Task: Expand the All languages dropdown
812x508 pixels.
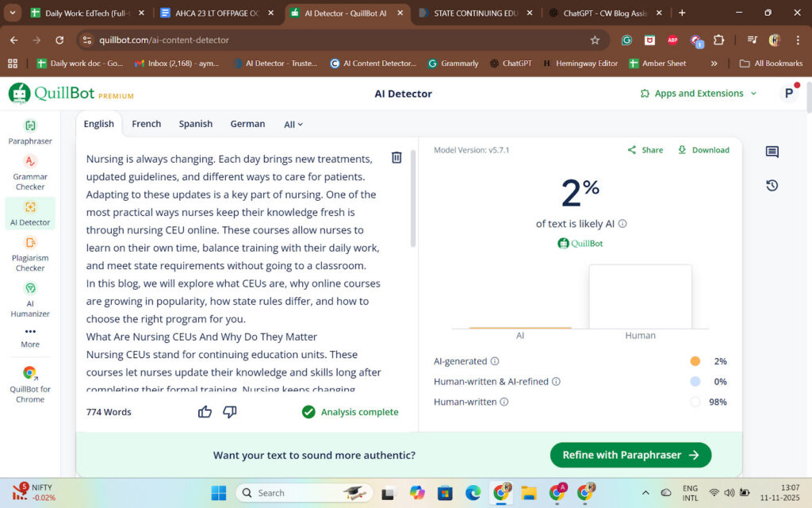Action: point(293,125)
